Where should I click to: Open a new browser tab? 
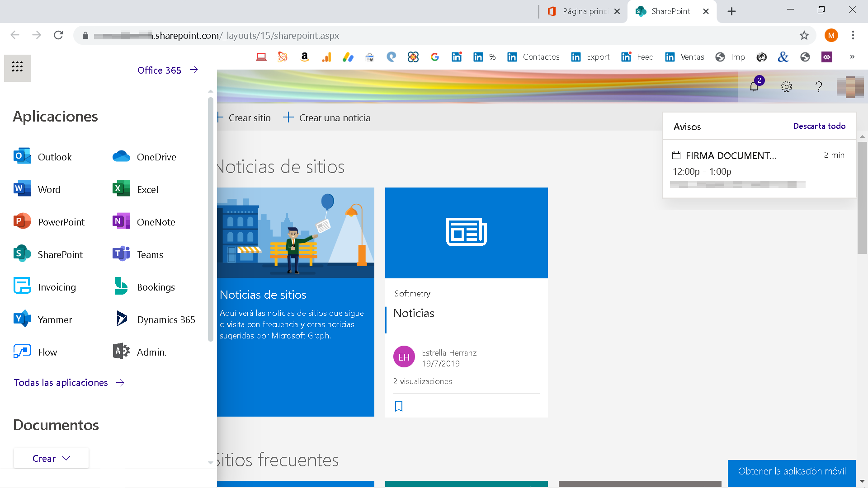tap(731, 11)
